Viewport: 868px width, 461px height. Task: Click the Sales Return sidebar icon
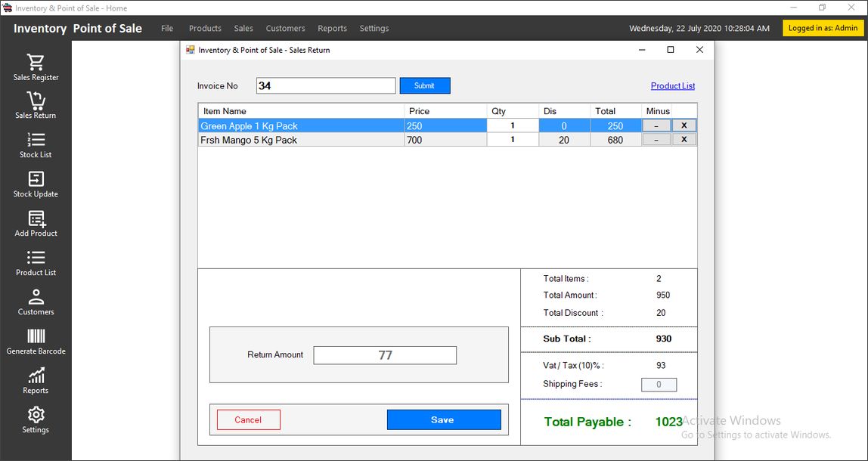36,105
